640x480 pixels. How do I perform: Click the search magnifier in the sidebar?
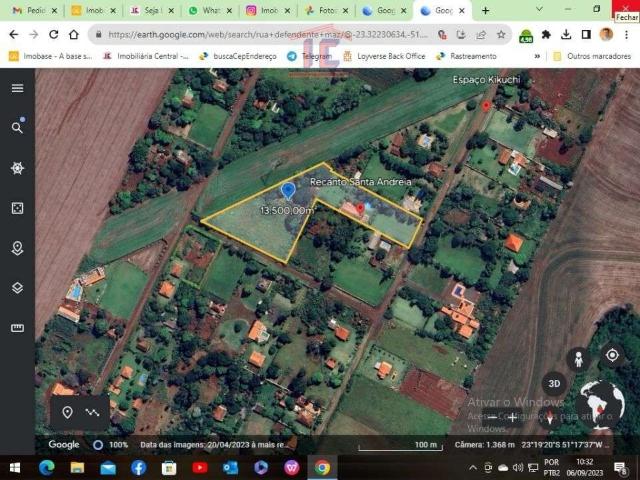(x=17, y=128)
